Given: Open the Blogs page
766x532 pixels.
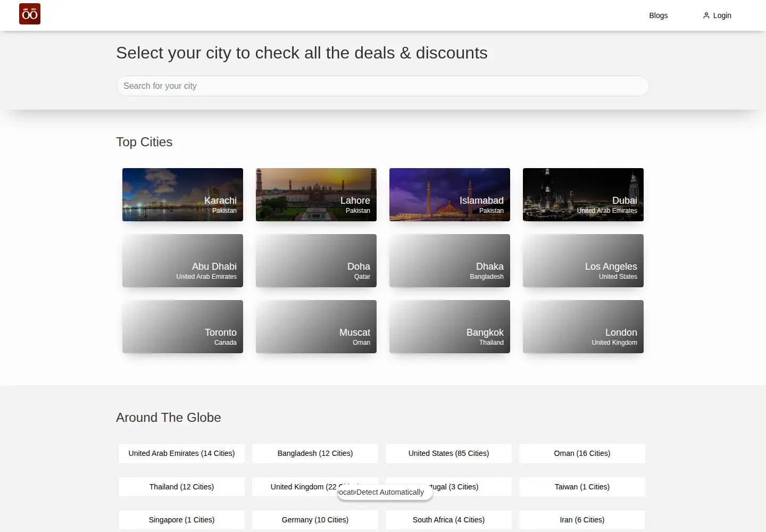Looking at the screenshot, I should tap(658, 15).
